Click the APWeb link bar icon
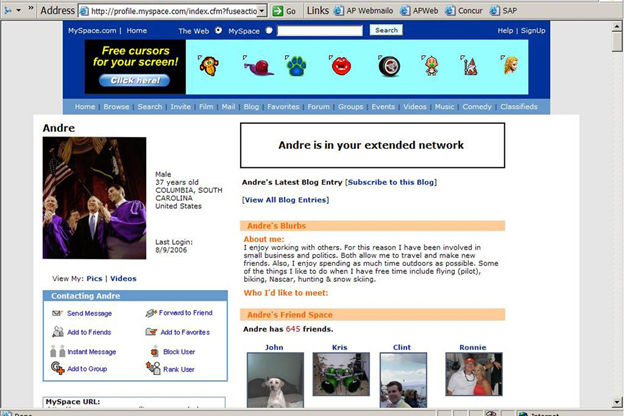 405,11
